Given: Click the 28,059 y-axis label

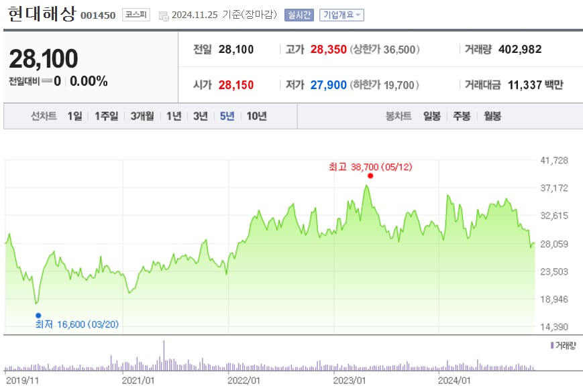Looking at the screenshot, I should 554,244.
